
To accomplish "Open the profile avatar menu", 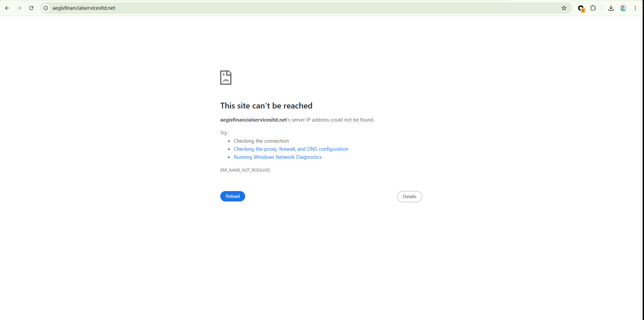I will (623, 8).
